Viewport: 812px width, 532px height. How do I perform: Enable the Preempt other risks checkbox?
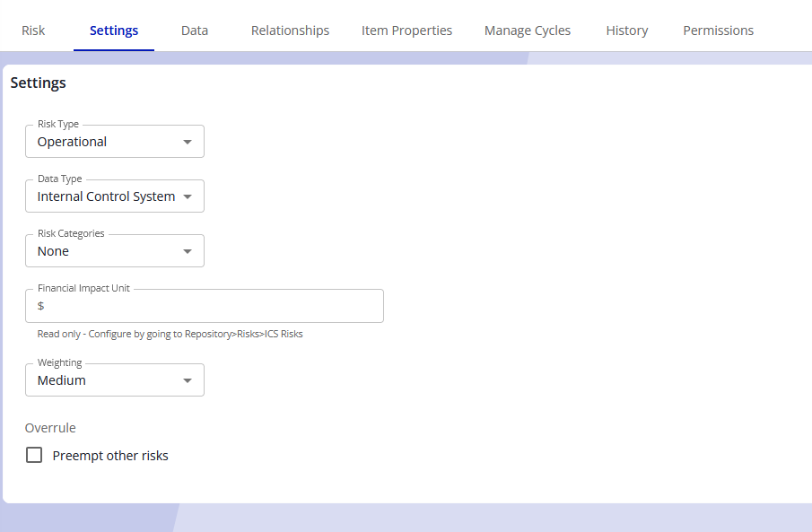pyautogui.click(x=34, y=455)
